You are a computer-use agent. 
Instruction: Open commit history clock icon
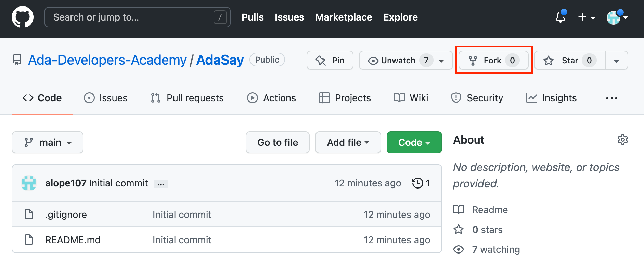click(x=417, y=183)
